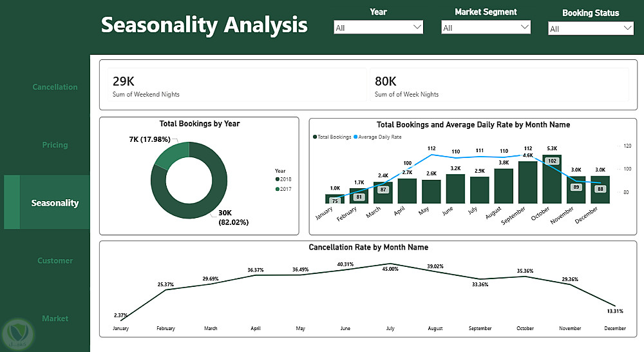Select the October bookings bar
Image resolution: width=644 pixels, height=352 pixels.
click(552, 179)
